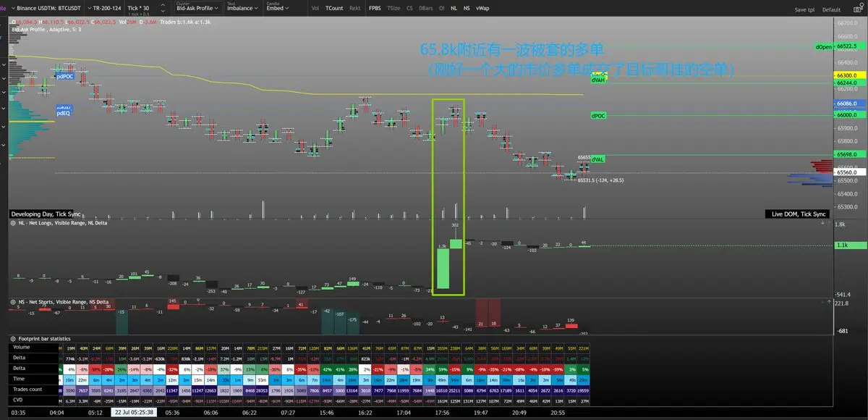
Task: Click the Footprint bar statistics panel title
Action: coord(45,338)
